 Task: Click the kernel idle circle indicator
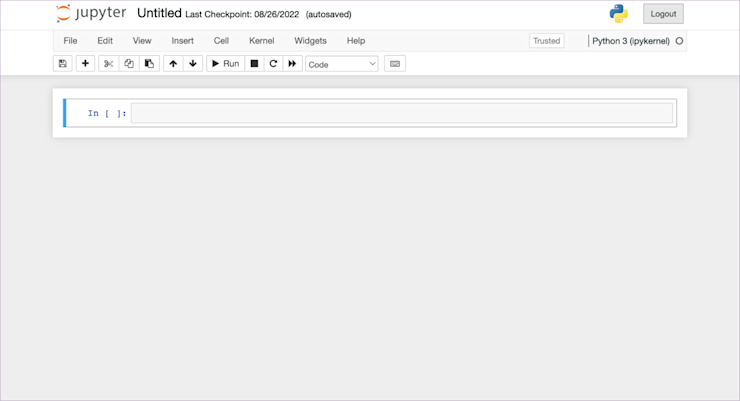(x=679, y=41)
